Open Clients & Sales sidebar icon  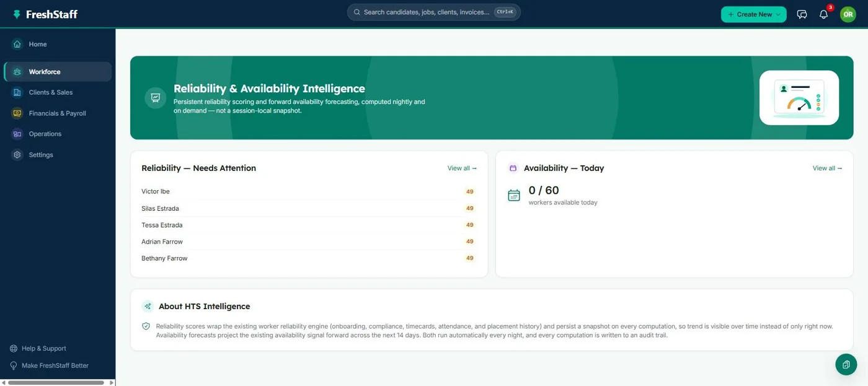[17, 92]
